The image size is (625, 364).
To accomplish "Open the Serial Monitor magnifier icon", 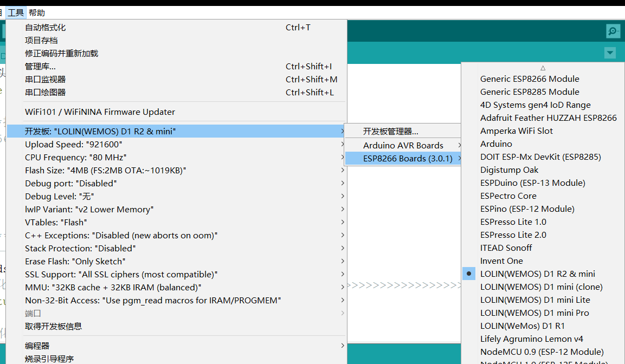I will pos(613,31).
